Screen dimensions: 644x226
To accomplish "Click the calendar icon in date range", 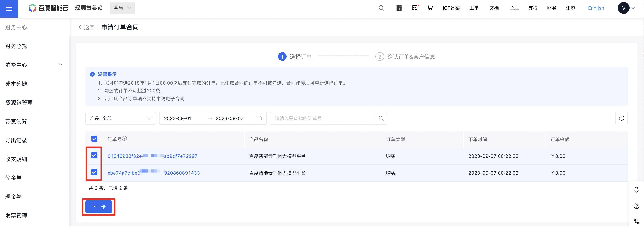I will 260,118.
